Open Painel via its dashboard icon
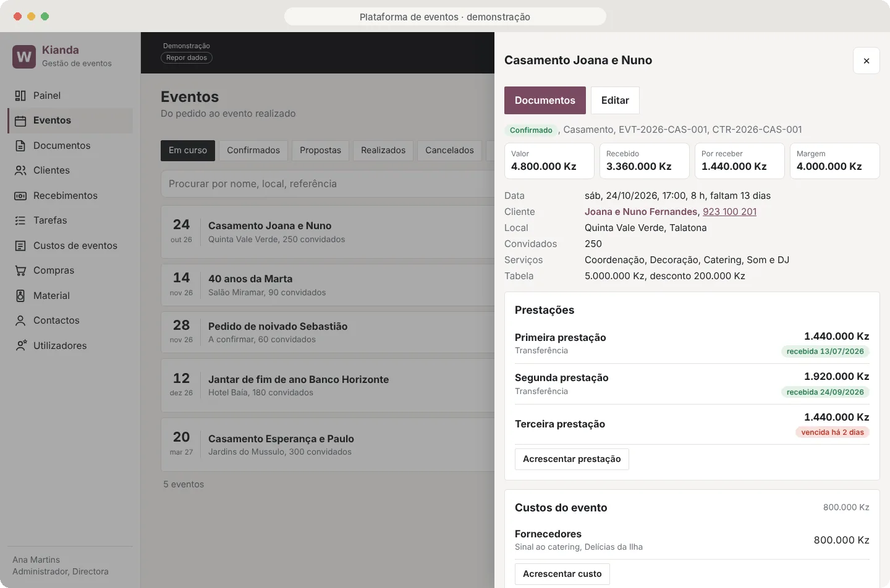Viewport: 890px width, 588px height. [x=20, y=96]
